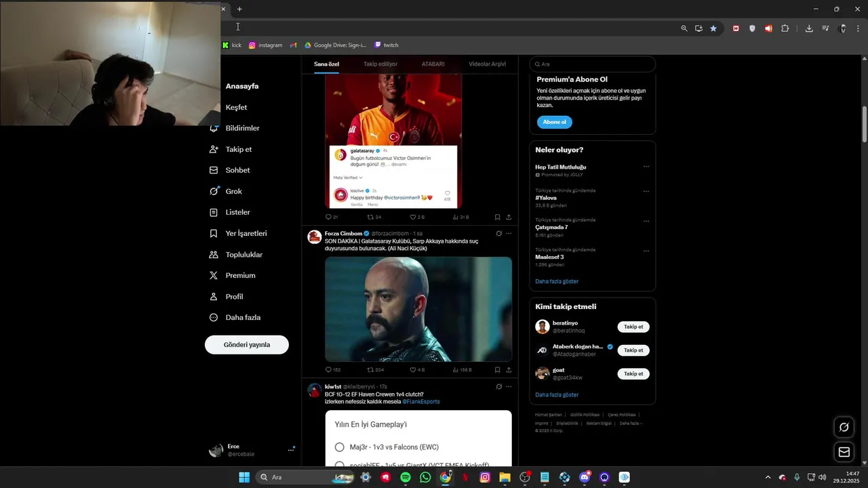The height and width of the screenshot is (488, 868).
Task: Bookmark the Forza Cimbom post
Action: click(x=497, y=370)
